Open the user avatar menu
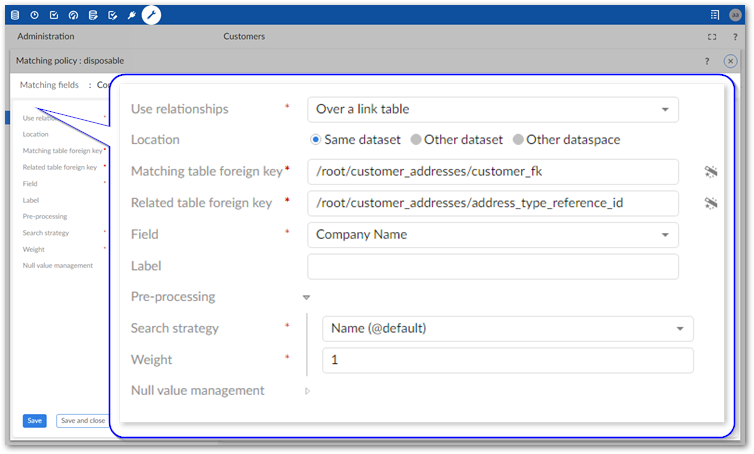This screenshot has width=754, height=454. pos(735,15)
